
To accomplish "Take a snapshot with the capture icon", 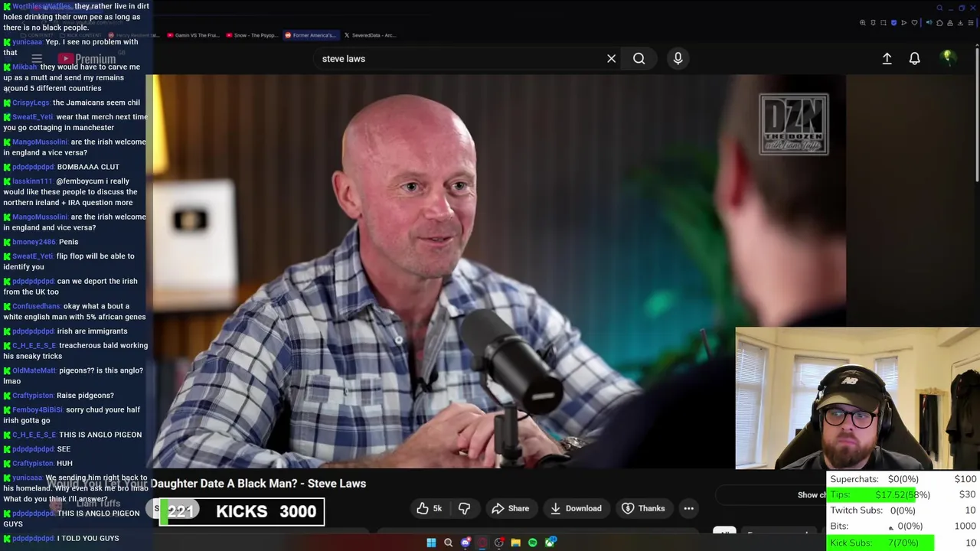I will tap(884, 23).
